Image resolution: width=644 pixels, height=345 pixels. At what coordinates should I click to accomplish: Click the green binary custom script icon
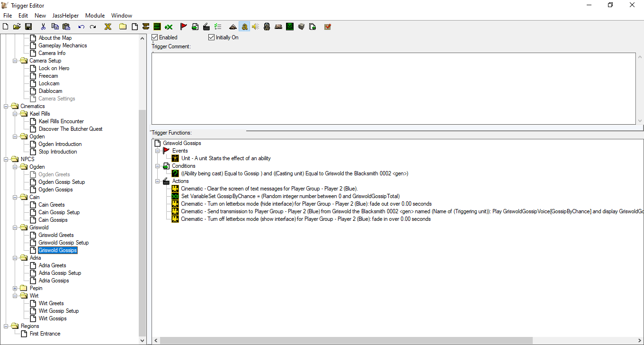(x=157, y=27)
